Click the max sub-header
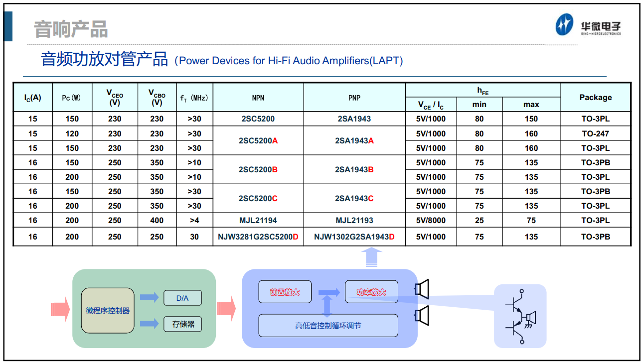 tap(531, 105)
